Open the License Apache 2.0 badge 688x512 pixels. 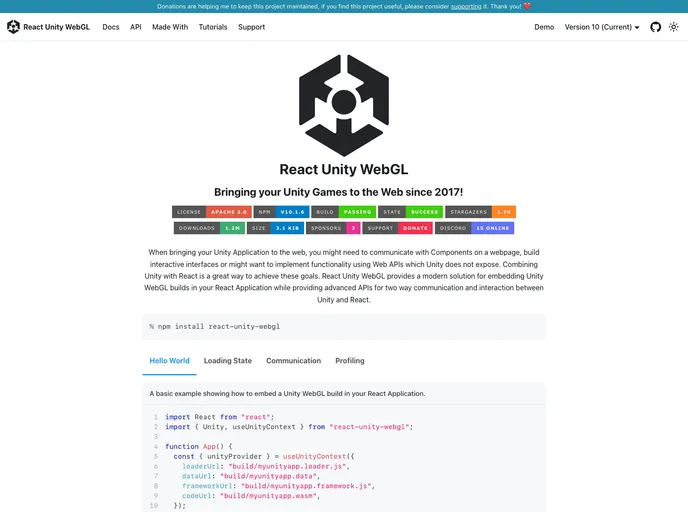point(211,212)
